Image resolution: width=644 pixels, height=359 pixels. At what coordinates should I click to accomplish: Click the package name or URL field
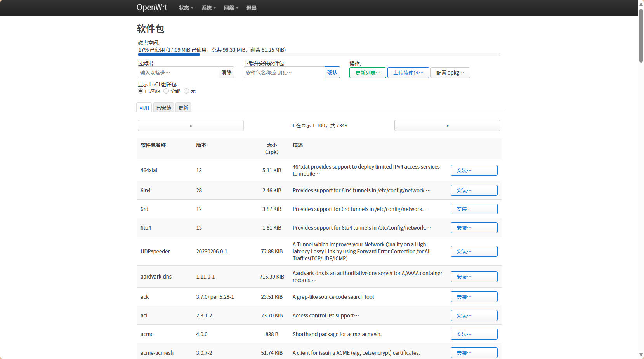pyautogui.click(x=284, y=72)
